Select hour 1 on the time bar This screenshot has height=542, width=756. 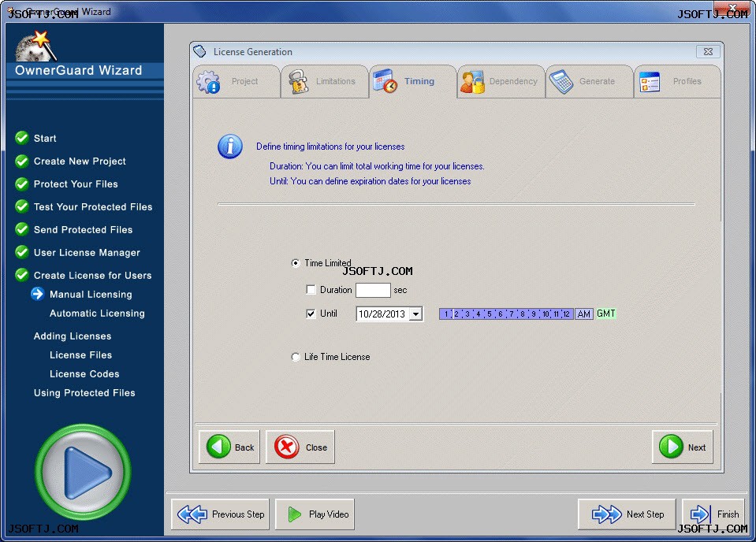(445, 314)
